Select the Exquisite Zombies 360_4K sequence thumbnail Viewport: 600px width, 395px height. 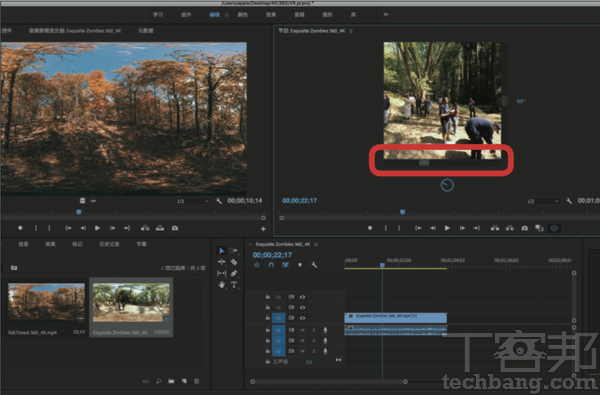tap(131, 302)
